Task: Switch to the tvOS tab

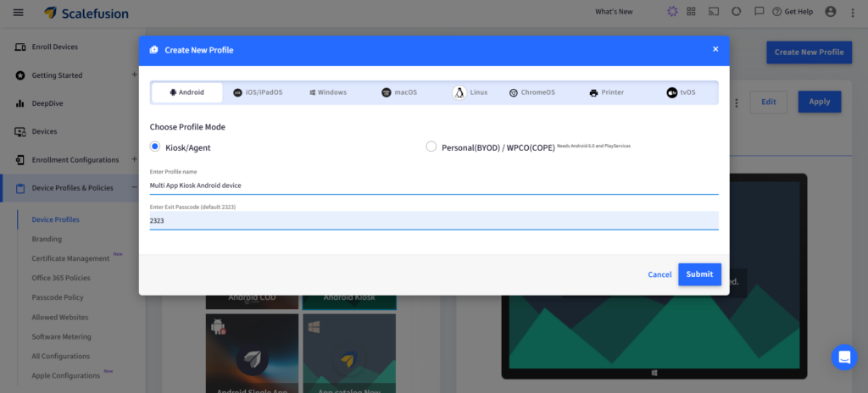Action: (681, 92)
